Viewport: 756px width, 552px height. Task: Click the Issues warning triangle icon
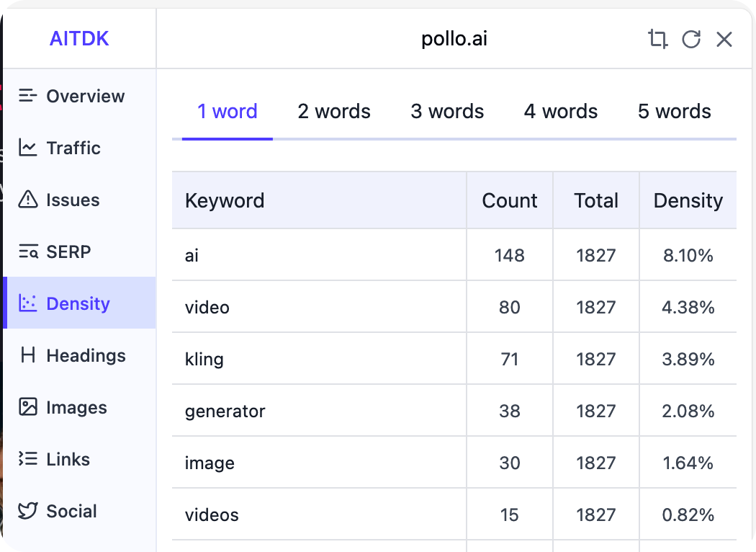27,200
